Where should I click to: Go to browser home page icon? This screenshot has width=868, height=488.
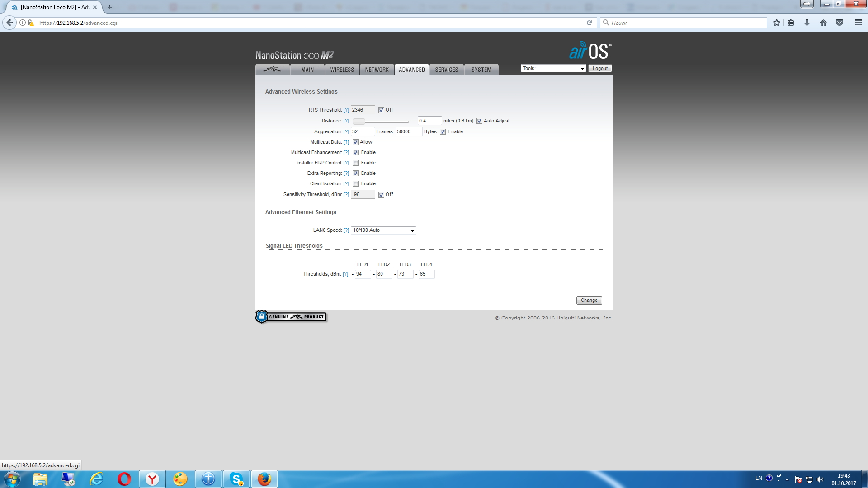[823, 23]
